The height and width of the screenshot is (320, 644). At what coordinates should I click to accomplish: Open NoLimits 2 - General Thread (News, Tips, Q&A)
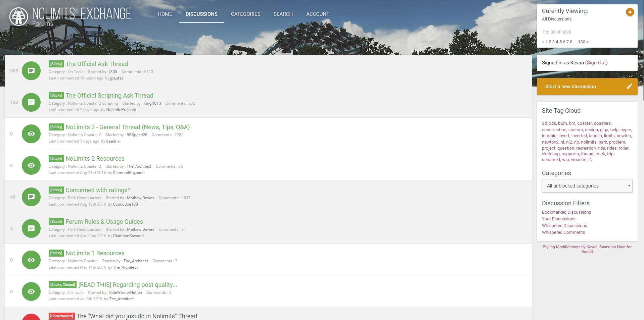(x=128, y=127)
